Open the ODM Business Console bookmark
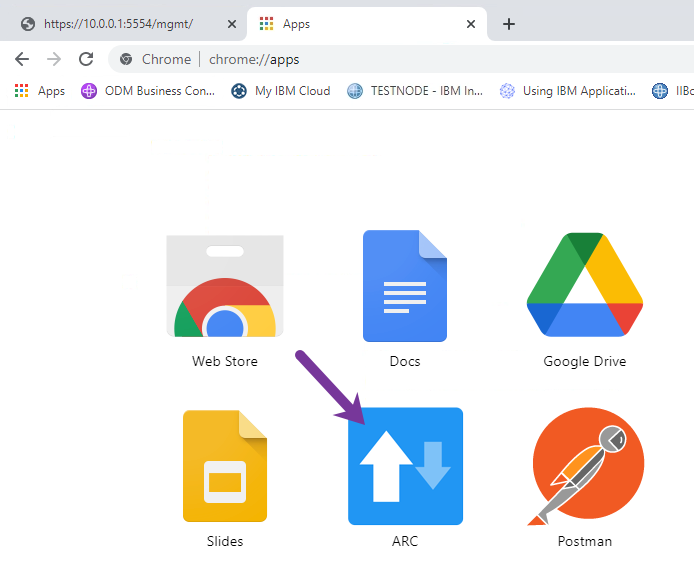 (x=148, y=91)
